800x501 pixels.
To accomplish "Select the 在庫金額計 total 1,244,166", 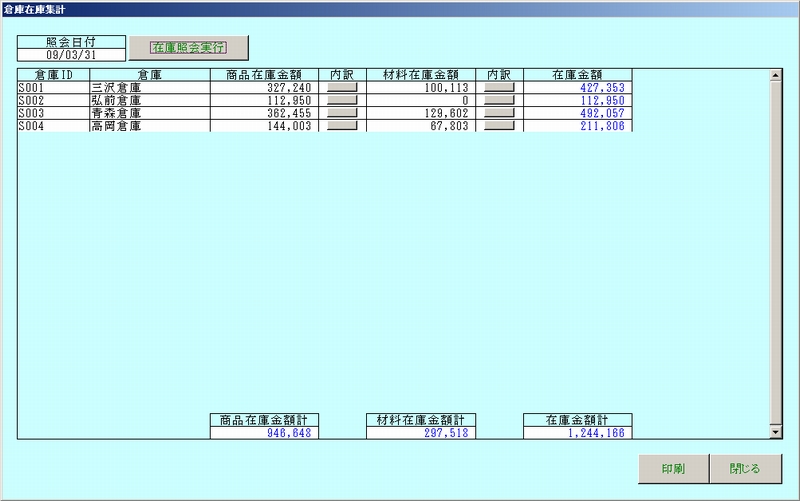I will (x=578, y=432).
